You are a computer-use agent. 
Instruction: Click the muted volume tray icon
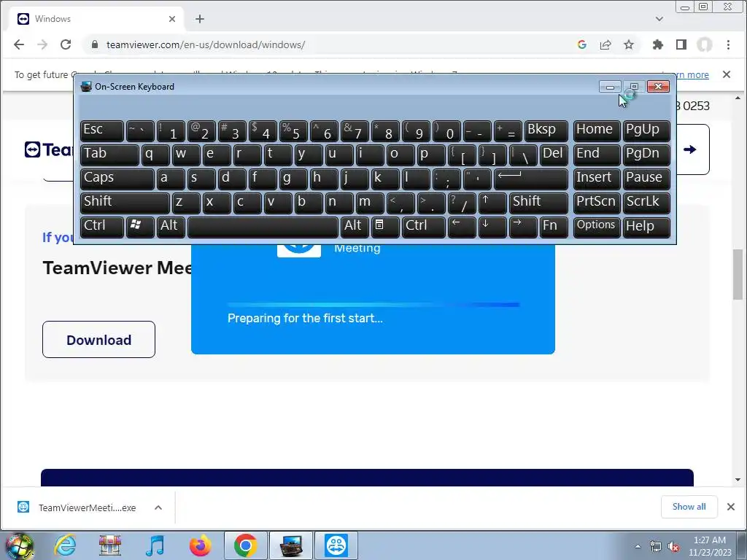coord(673,547)
